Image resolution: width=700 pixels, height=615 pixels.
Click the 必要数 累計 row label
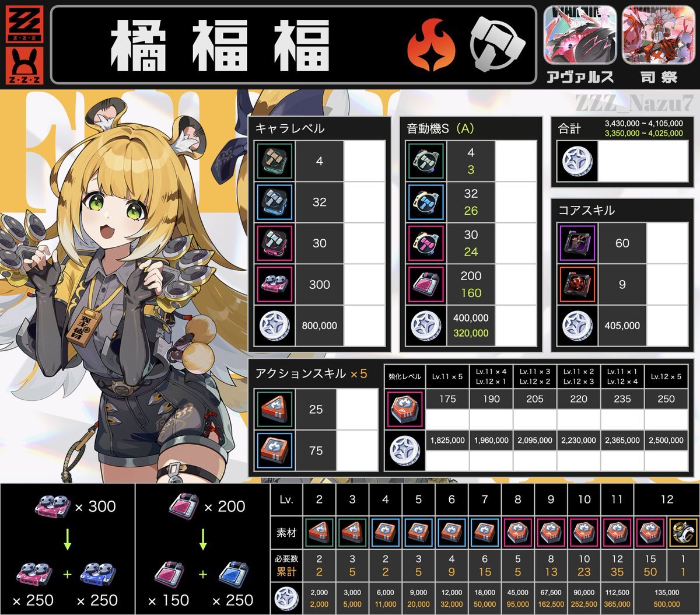click(x=286, y=566)
